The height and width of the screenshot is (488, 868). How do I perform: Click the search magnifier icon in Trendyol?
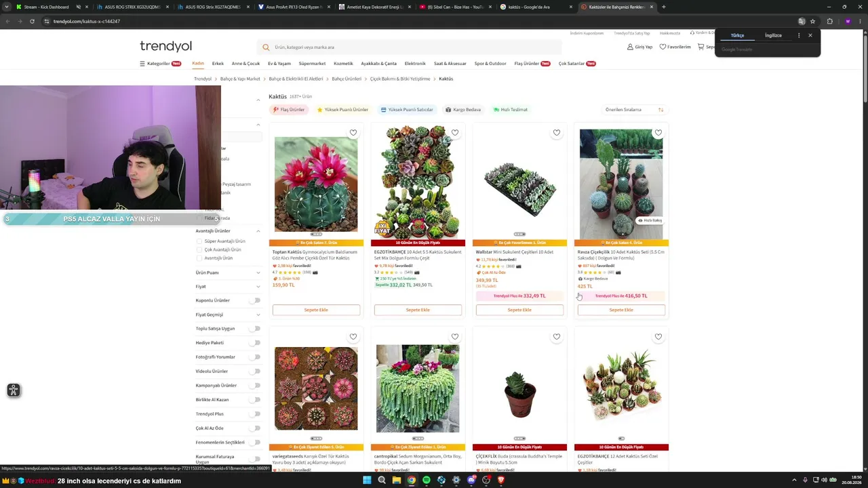[x=266, y=47]
